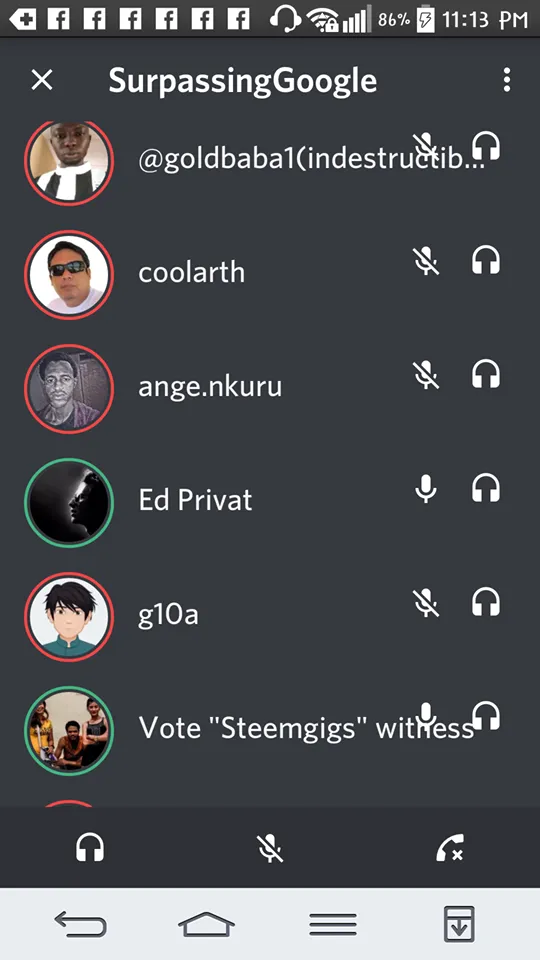Tap the headphones icon next to ange.nkuru

click(486, 374)
